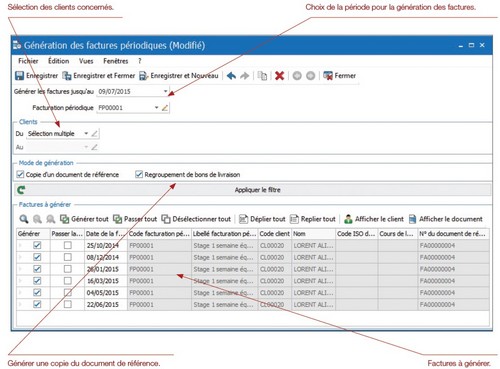Image resolution: width=500 pixels, height=369 pixels.
Task: Click Désélectionner tout
Action: click(x=196, y=219)
